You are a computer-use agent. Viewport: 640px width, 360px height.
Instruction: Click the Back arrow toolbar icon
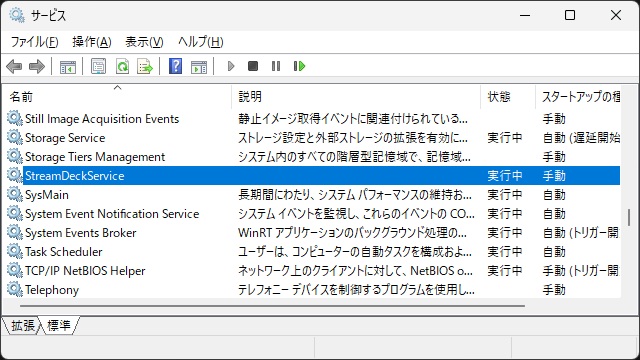point(14,66)
